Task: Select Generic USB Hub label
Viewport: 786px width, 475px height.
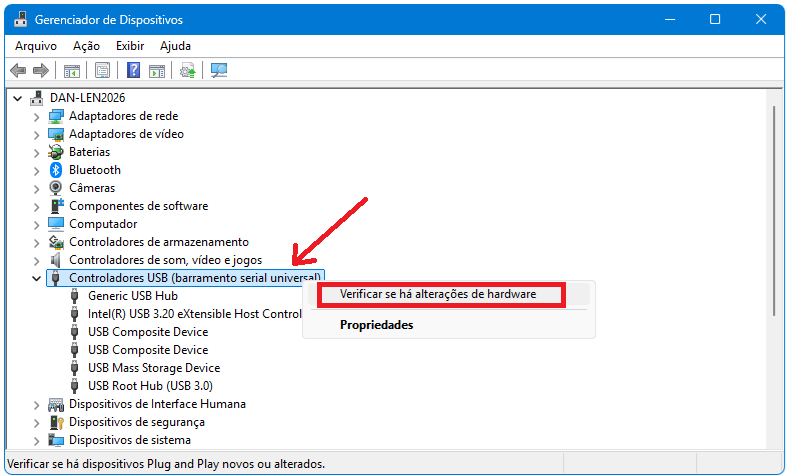Action: pyautogui.click(x=133, y=296)
